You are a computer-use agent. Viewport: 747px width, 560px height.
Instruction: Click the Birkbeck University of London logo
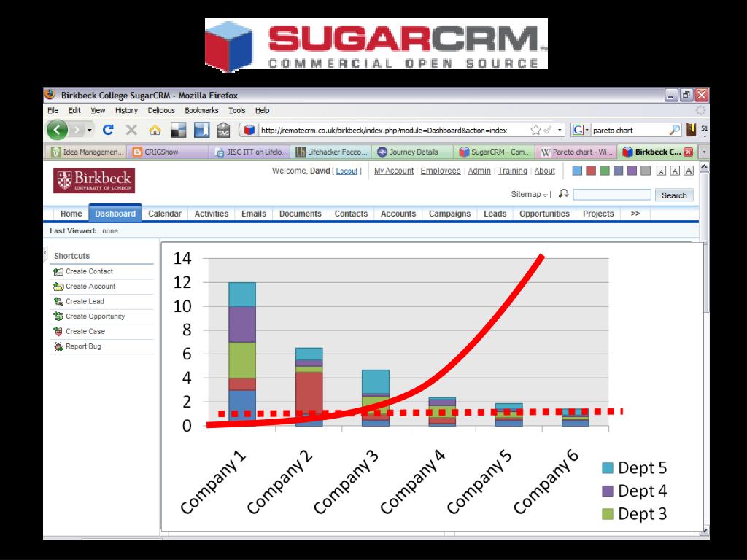click(x=94, y=181)
